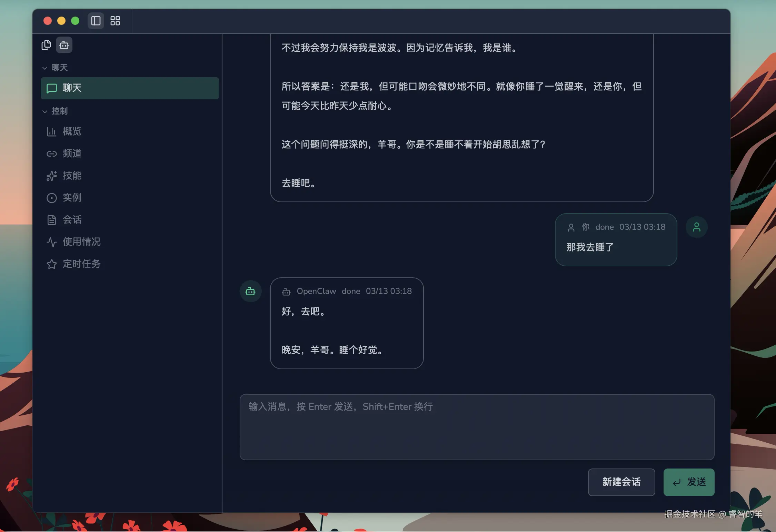Click the grid layout icon in the titlebar
This screenshot has height=532, width=776.
(x=115, y=21)
